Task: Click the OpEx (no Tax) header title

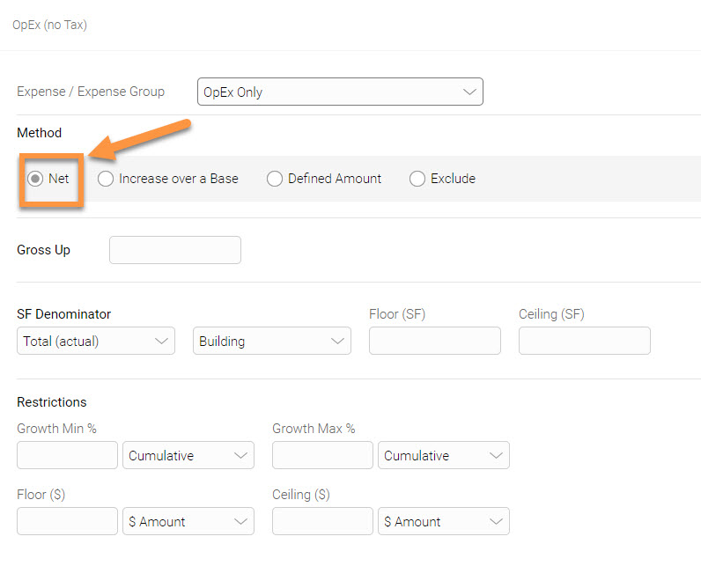Action: (x=49, y=25)
